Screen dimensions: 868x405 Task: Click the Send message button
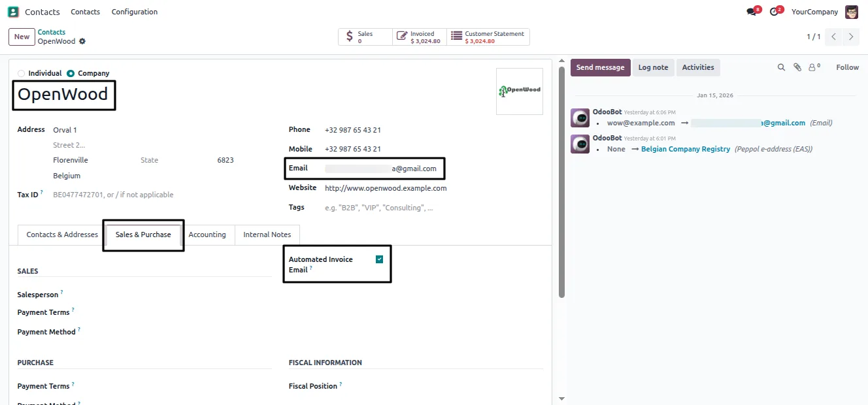point(600,67)
